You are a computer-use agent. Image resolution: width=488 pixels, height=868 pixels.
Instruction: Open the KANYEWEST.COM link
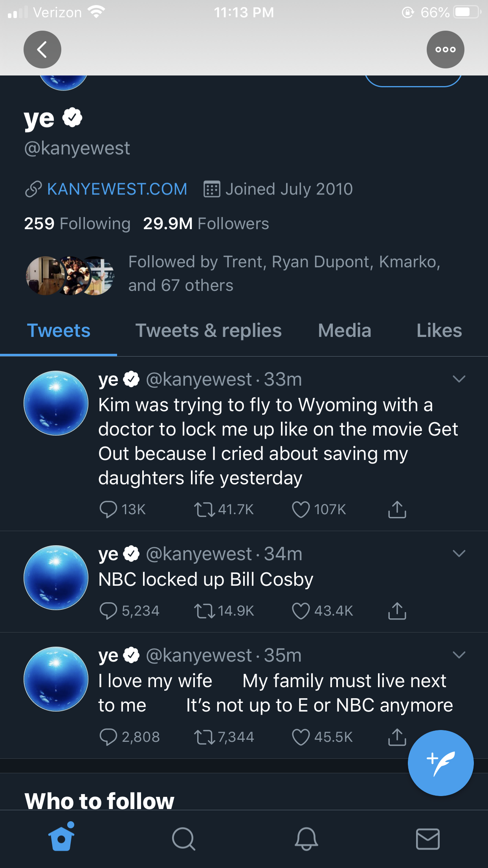pyautogui.click(x=117, y=189)
